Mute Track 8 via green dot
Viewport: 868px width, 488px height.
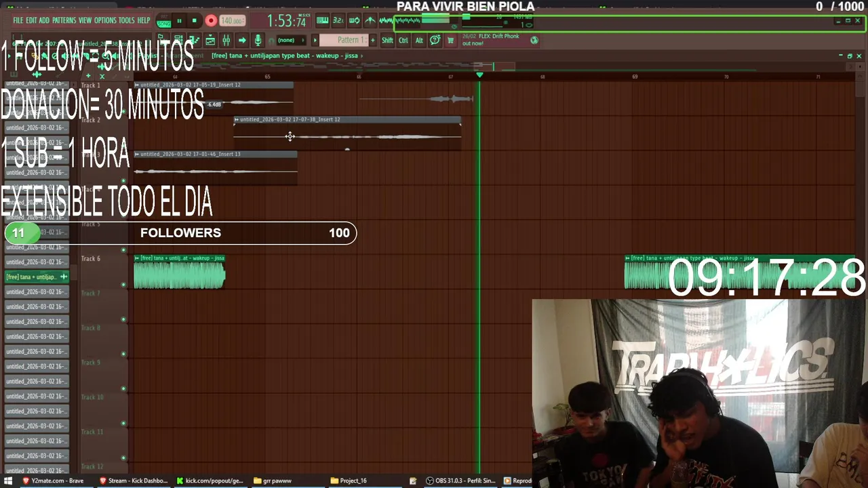[x=123, y=354]
